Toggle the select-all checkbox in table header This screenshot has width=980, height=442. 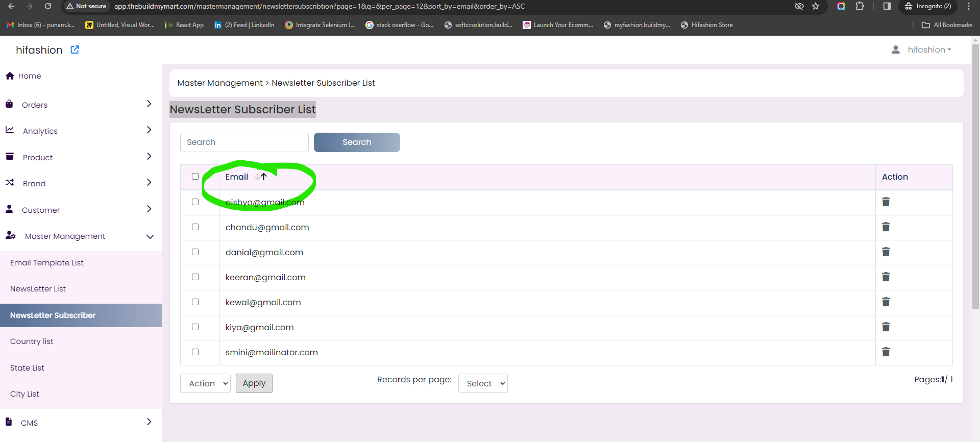[195, 177]
